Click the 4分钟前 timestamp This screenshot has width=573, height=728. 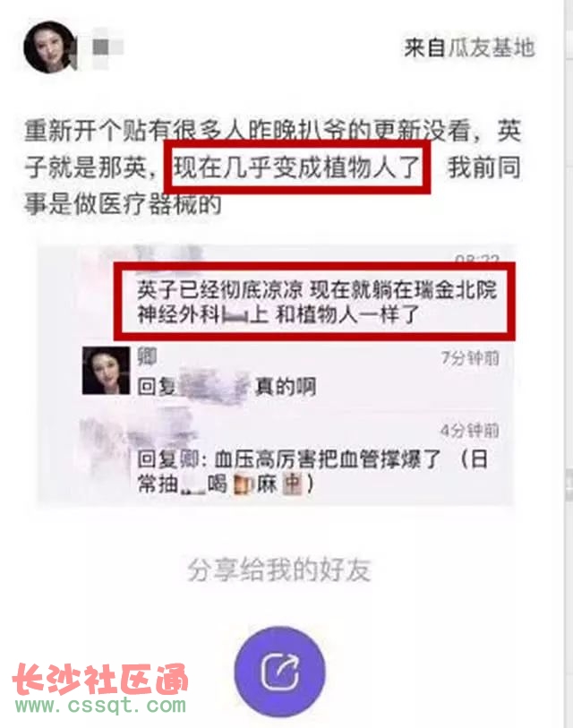[x=470, y=431]
